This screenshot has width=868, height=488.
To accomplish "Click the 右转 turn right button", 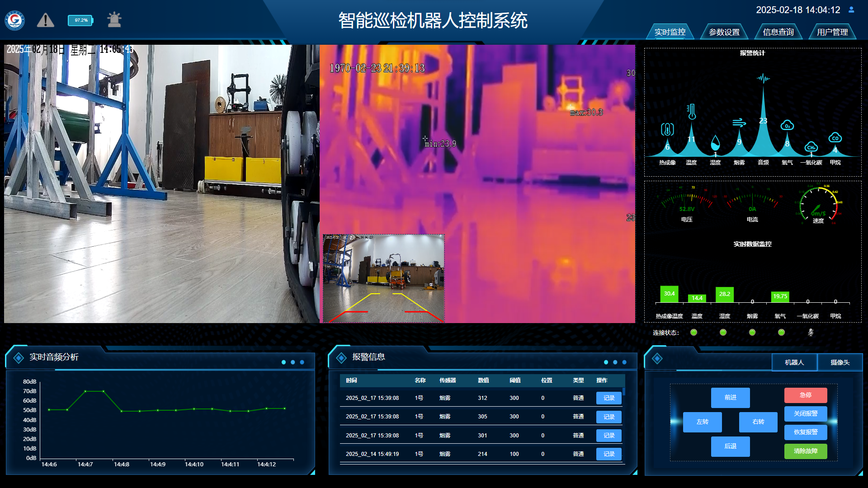I will 759,422.
